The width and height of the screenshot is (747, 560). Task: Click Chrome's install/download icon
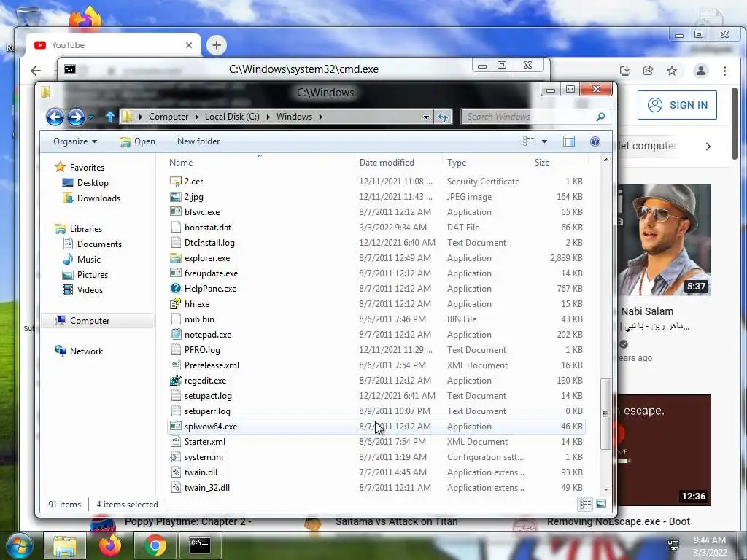pos(625,71)
